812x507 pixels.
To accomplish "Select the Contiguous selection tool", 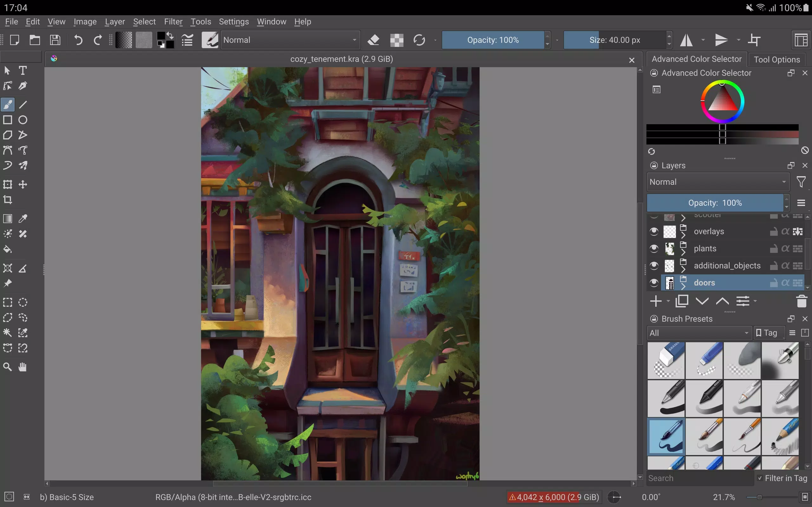I will point(8,333).
